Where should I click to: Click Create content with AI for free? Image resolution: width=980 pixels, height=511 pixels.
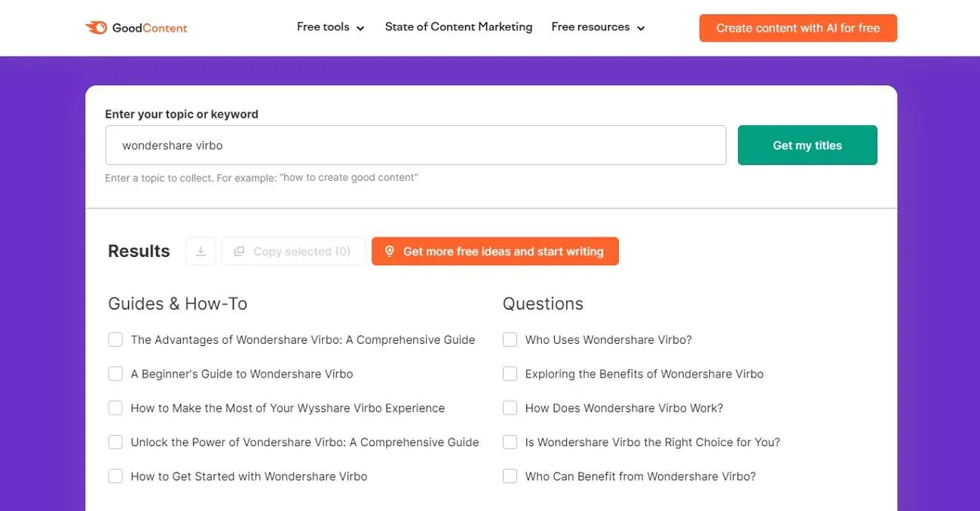(798, 28)
